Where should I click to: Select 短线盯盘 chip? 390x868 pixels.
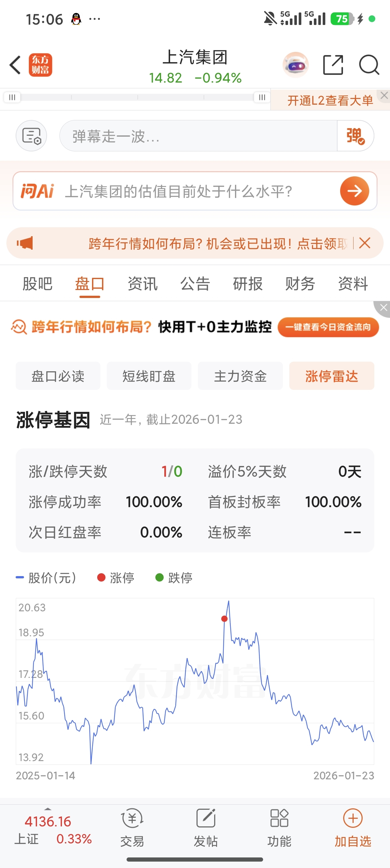(149, 376)
